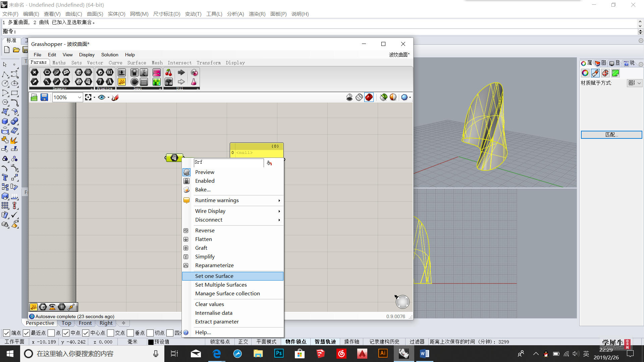This screenshot has height=362, width=644.
Task: Switch to the Top viewport tab
Action: pyautogui.click(x=66, y=323)
